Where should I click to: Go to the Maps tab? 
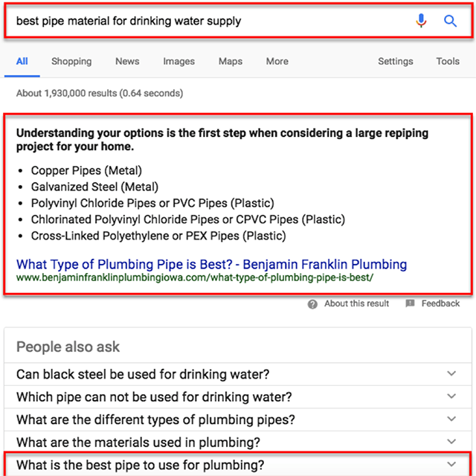[x=231, y=61]
